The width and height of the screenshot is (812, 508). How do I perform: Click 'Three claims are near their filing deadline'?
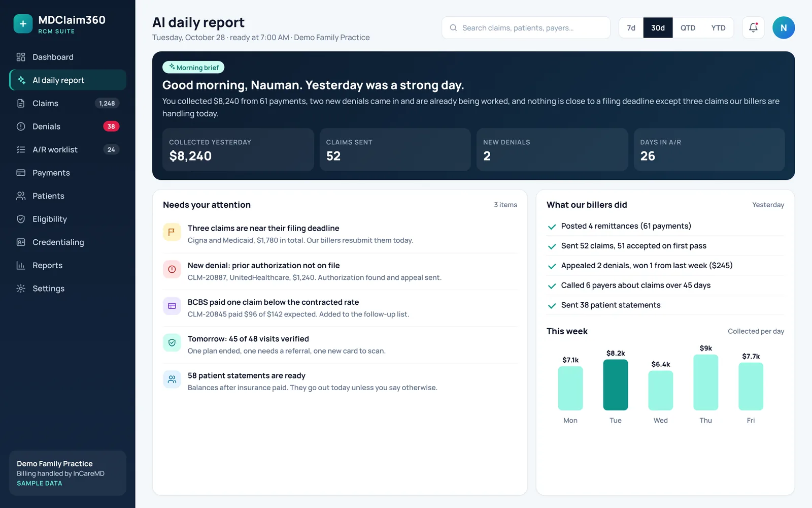(x=263, y=228)
